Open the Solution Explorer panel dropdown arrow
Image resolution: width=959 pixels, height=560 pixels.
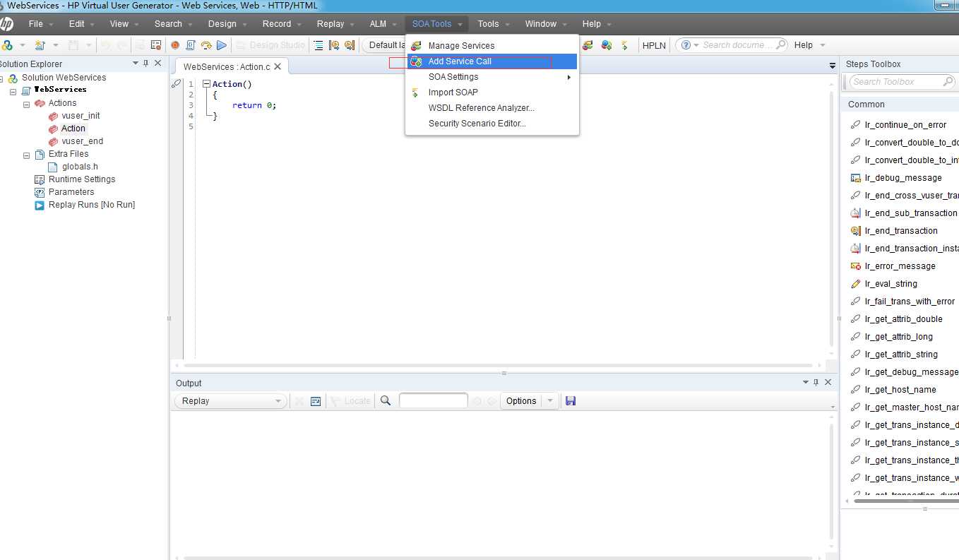click(136, 64)
